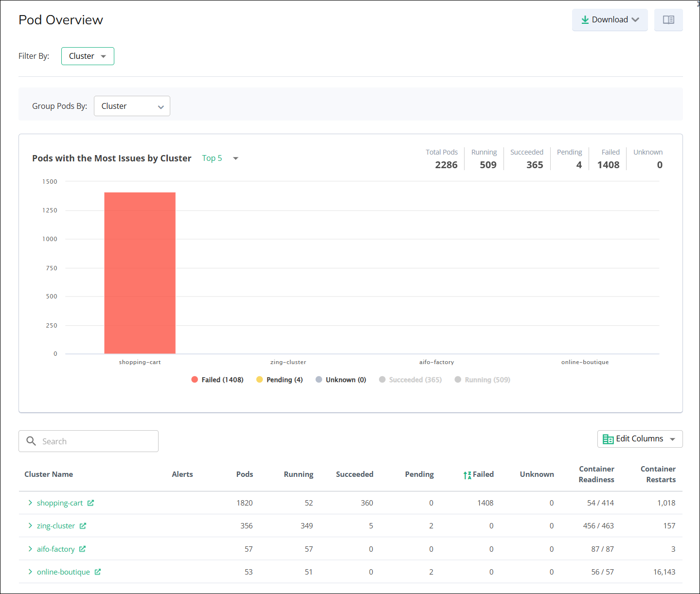Open external link icon next to shopping-cart
This screenshot has width=700, height=594.
coord(90,503)
